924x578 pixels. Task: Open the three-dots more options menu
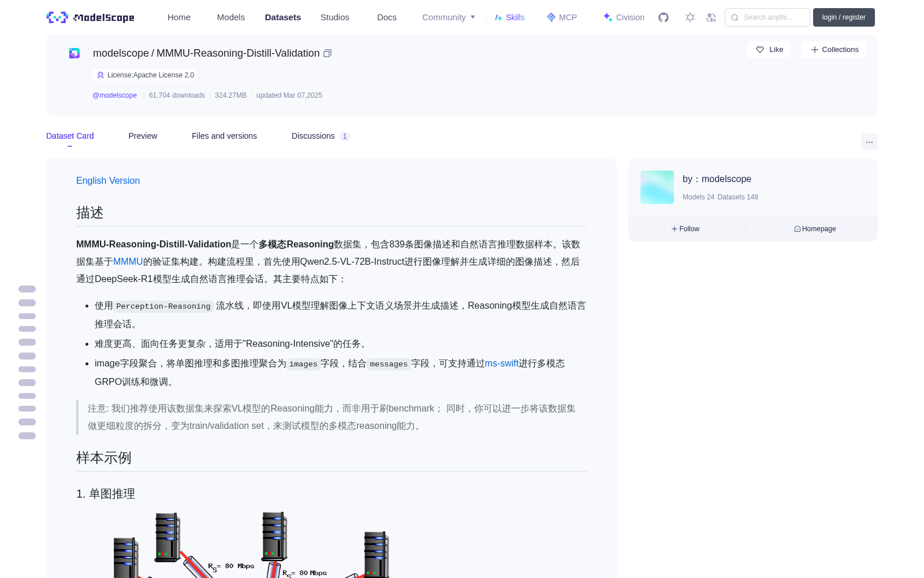pyautogui.click(x=870, y=142)
